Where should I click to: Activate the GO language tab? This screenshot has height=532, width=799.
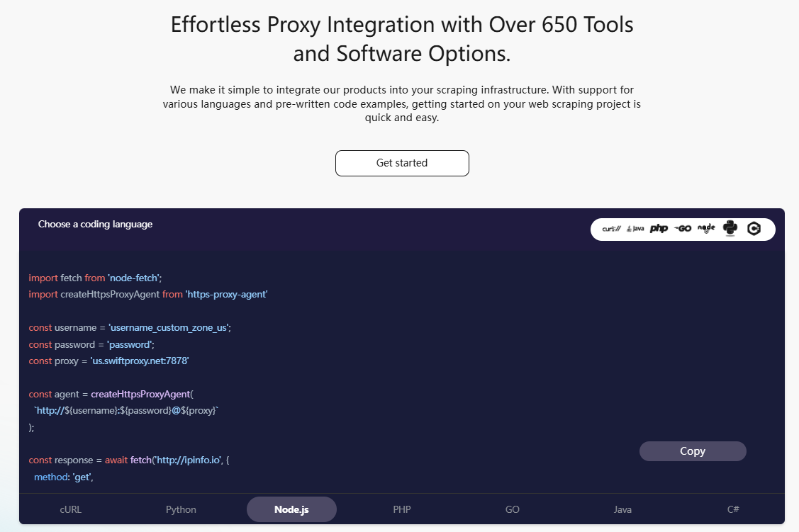(x=512, y=509)
